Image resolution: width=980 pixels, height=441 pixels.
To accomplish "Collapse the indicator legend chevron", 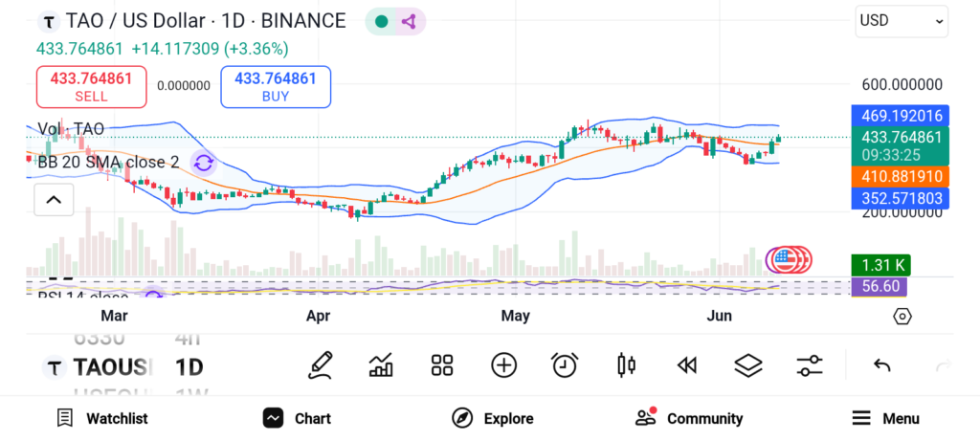I will [x=54, y=200].
